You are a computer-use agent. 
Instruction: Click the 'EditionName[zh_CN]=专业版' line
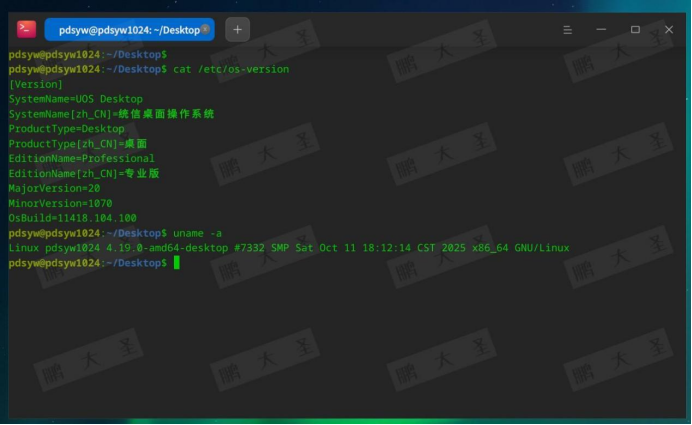(84, 173)
